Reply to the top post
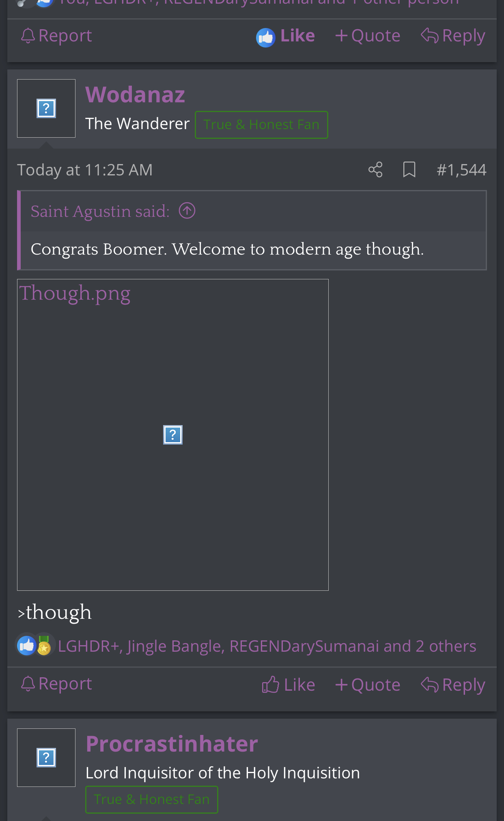This screenshot has height=821, width=504. point(453,36)
